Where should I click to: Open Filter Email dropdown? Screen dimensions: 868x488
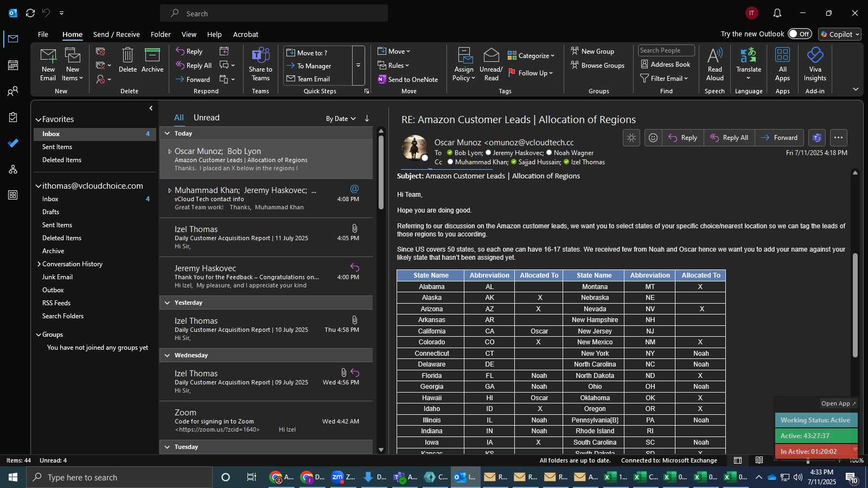tap(664, 78)
